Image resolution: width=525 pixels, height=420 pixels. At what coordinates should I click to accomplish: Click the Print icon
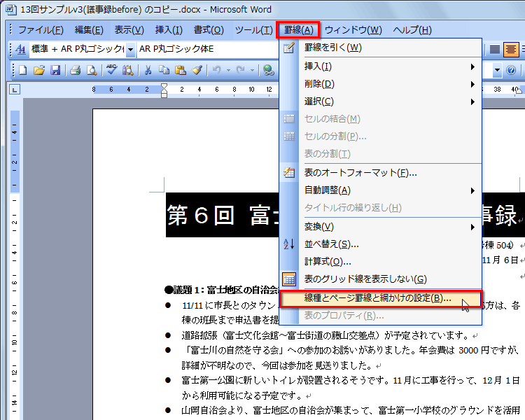point(75,70)
